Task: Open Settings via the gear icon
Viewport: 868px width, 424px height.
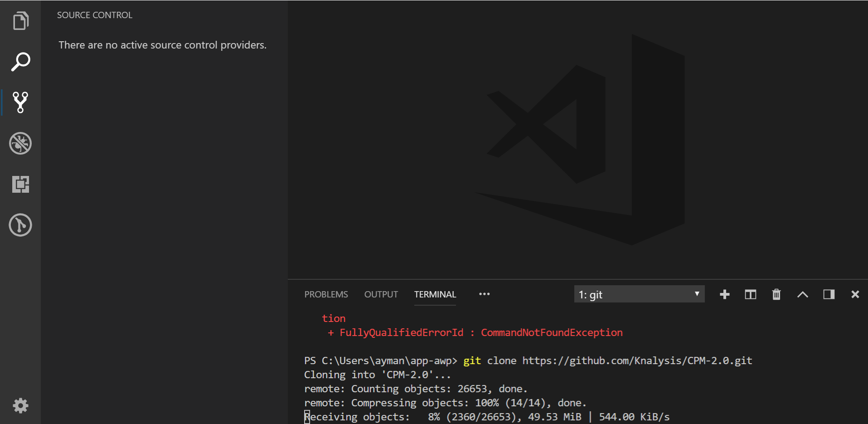Action: (x=20, y=406)
